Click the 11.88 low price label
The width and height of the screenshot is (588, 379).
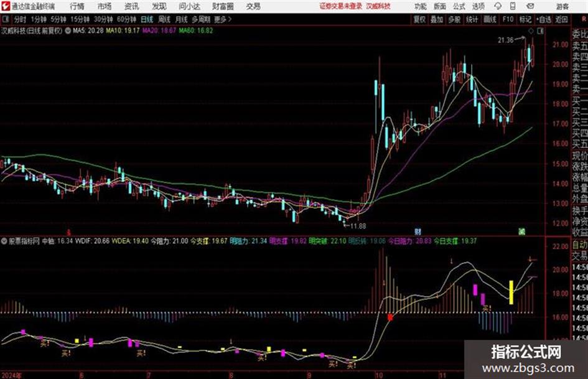point(358,226)
